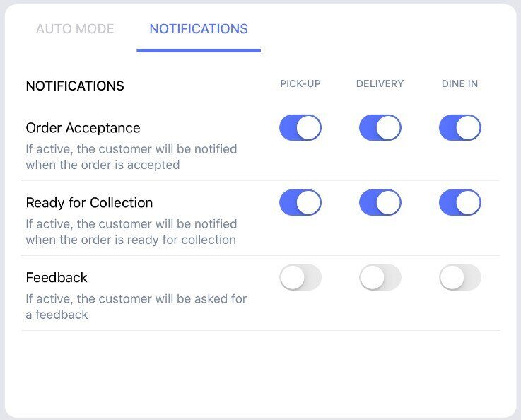Screen dimensions: 521x420
Task: Click the Notifications section heading
Action: click(x=75, y=86)
